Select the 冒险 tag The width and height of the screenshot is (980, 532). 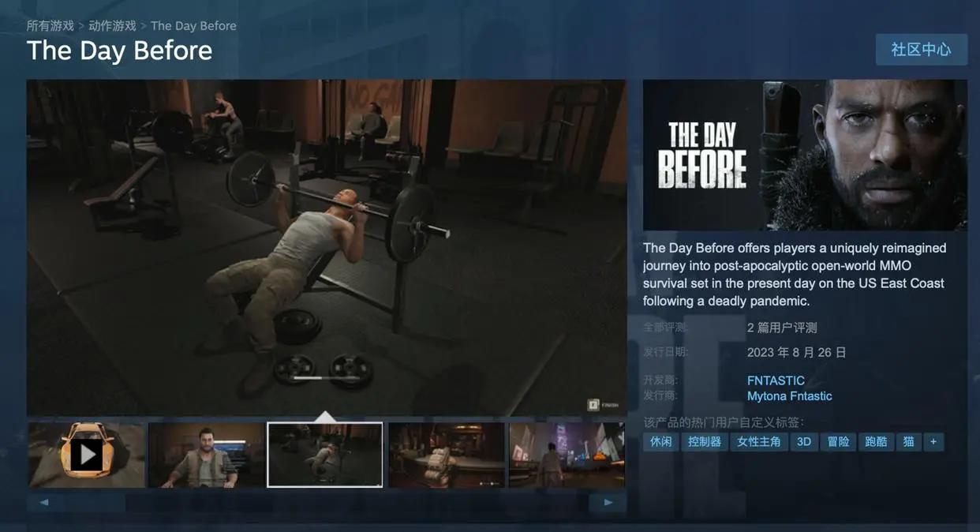839,442
